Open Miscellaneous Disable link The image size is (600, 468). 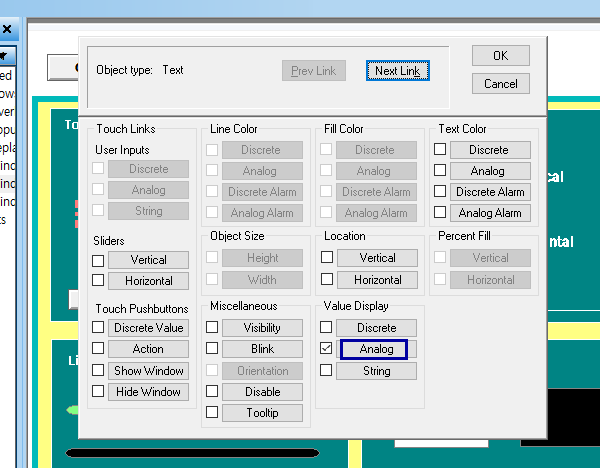pyautogui.click(x=262, y=392)
